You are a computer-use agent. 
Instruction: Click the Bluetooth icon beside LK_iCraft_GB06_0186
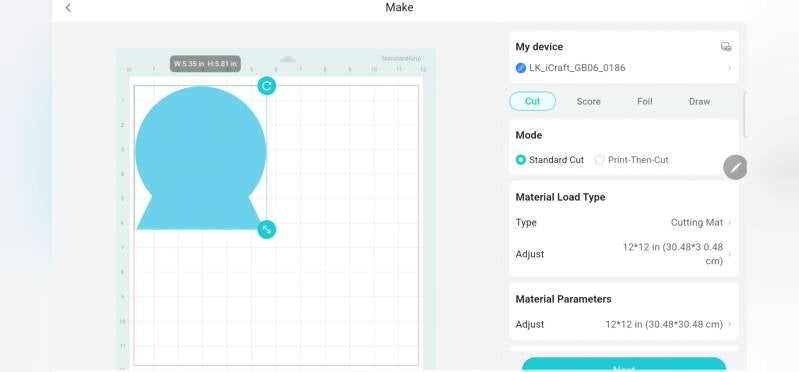521,68
